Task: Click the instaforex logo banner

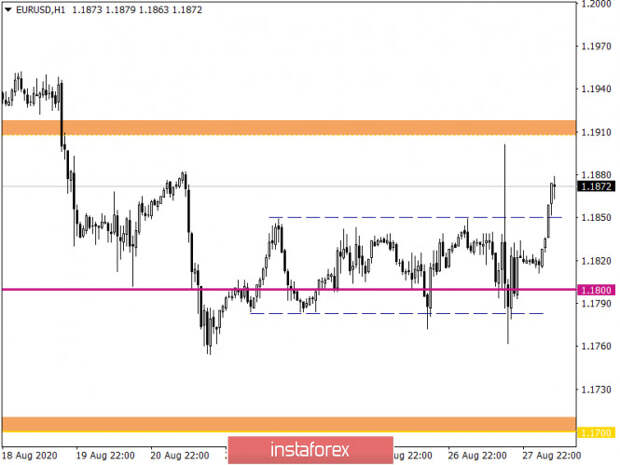Action: point(310,450)
